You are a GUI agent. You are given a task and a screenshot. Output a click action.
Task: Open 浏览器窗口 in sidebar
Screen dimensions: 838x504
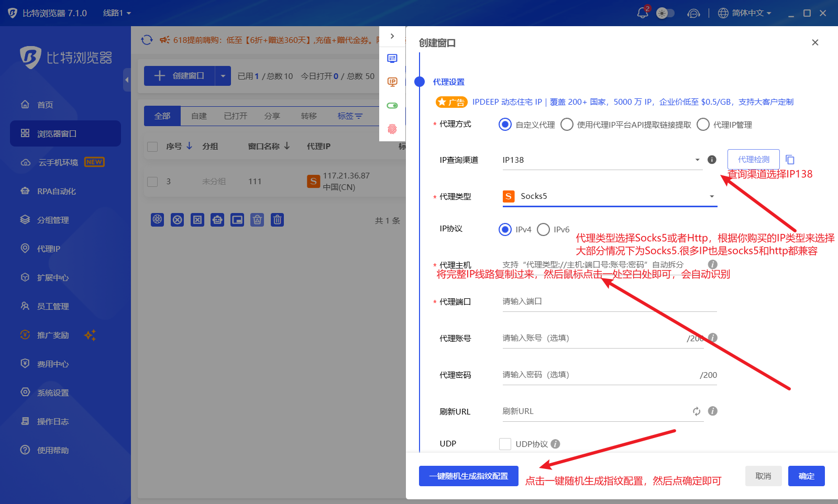[x=65, y=133]
